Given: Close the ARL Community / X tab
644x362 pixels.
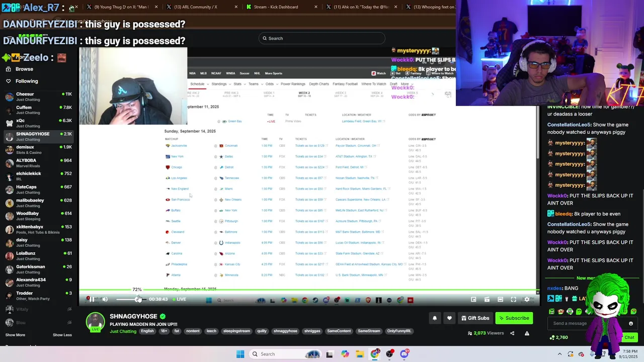Looking at the screenshot, I should point(236,7).
